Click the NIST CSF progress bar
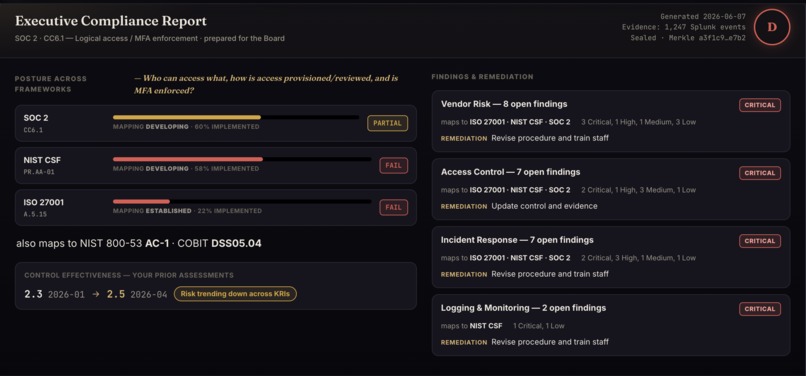The width and height of the screenshot is (806, 376). pyautogui.click(x=242, y=159)
